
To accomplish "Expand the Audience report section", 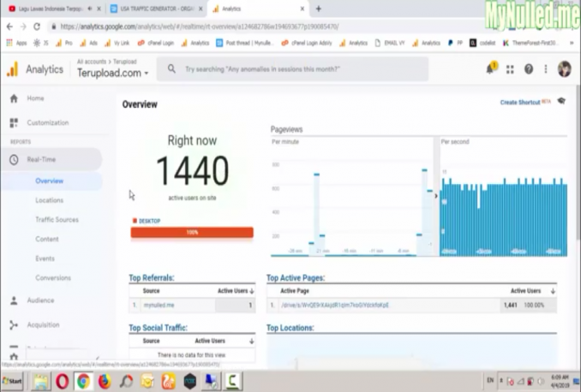I will pos(40,300).
